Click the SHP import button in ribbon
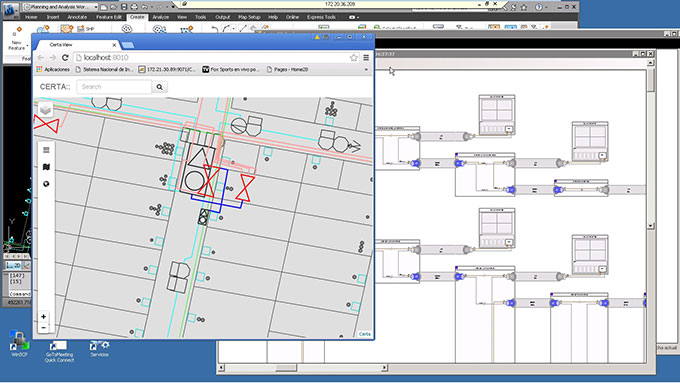The width and height of the screenshot is (680, 383). point(86,29)
